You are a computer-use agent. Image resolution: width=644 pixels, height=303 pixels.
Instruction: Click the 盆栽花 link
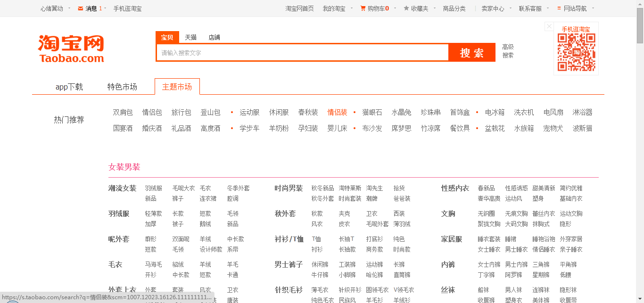click(x=495, y=128)
